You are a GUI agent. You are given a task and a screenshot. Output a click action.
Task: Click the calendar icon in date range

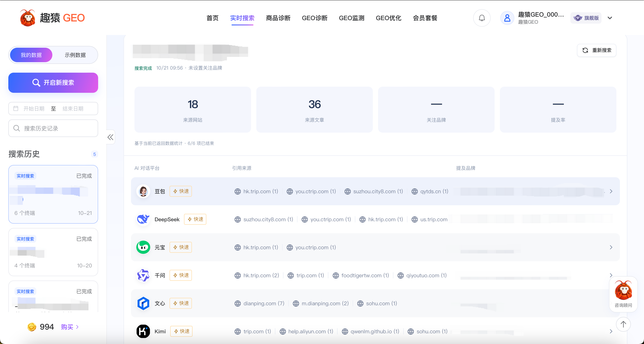pos(16,108)
